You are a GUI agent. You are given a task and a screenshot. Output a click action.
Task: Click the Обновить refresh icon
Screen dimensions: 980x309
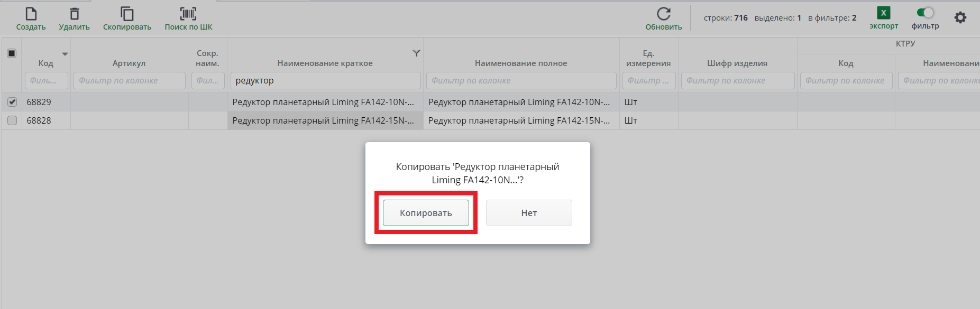tap(663, 14)
